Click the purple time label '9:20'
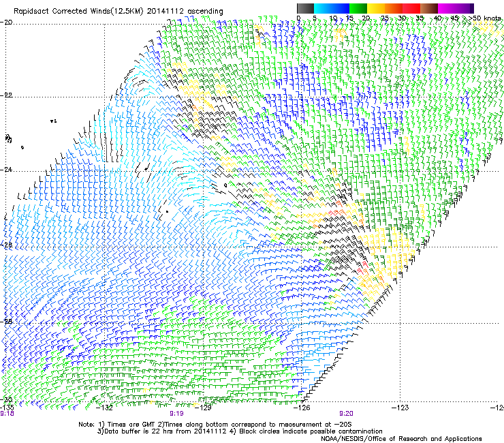The width and height of the screenshot is (504, 443). point(346,414)
